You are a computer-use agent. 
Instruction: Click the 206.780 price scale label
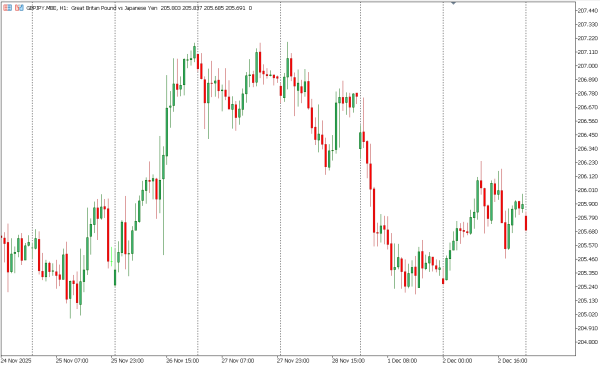tap(587, 93)
